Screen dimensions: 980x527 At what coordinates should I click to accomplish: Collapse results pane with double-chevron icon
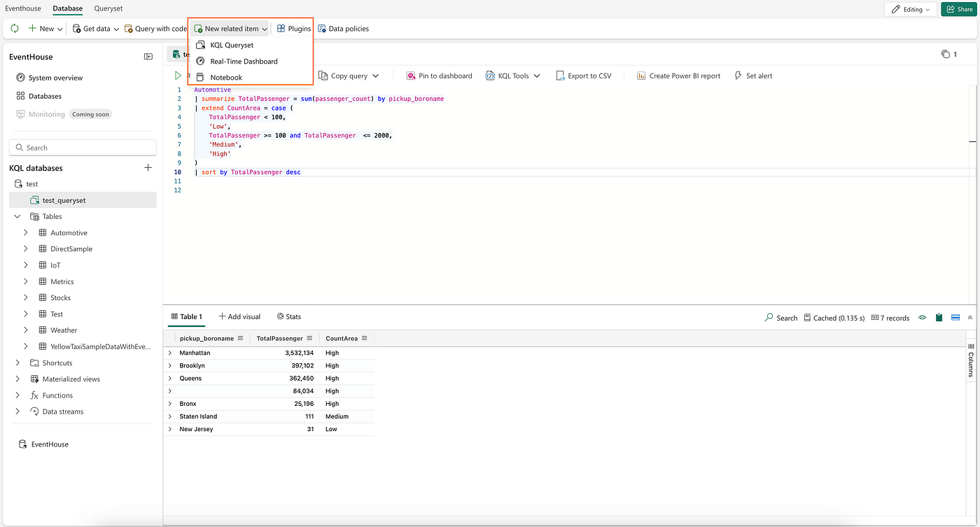[970, 318]
